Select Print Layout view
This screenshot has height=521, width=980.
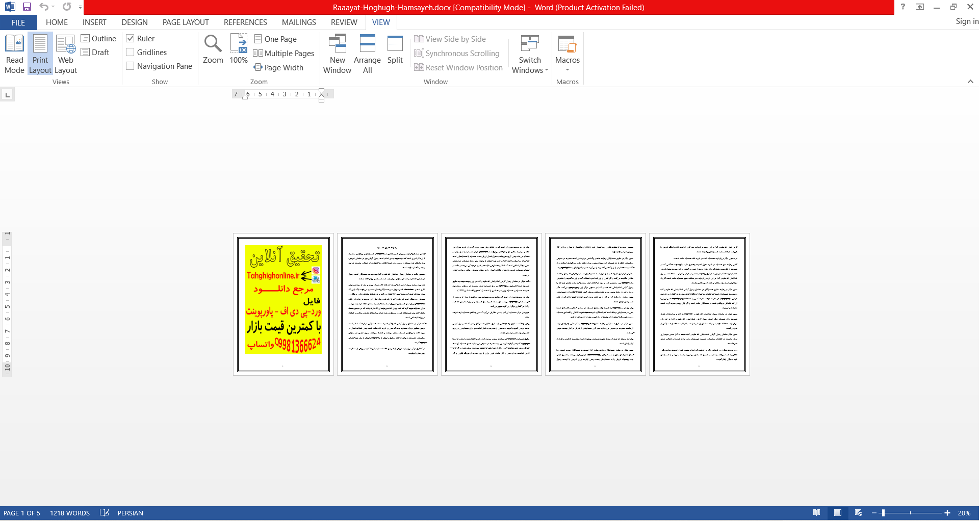click(x=40, y=54)
